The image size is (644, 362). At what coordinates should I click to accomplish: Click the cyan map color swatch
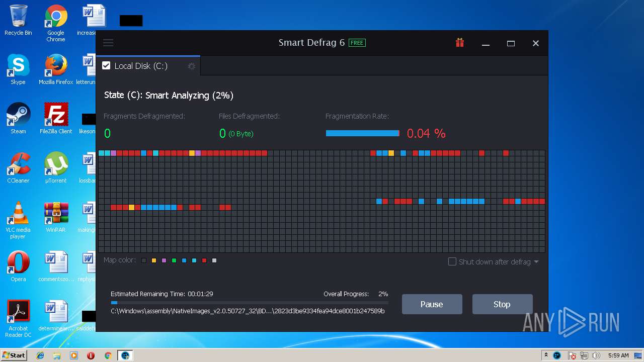pos(194,260)
